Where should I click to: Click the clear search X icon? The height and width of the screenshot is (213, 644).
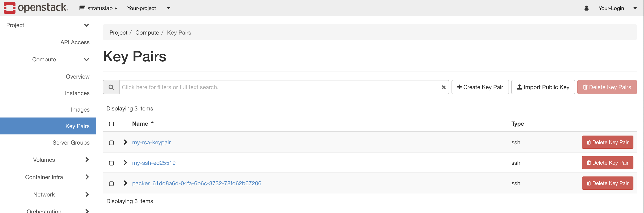pos(444,87)
